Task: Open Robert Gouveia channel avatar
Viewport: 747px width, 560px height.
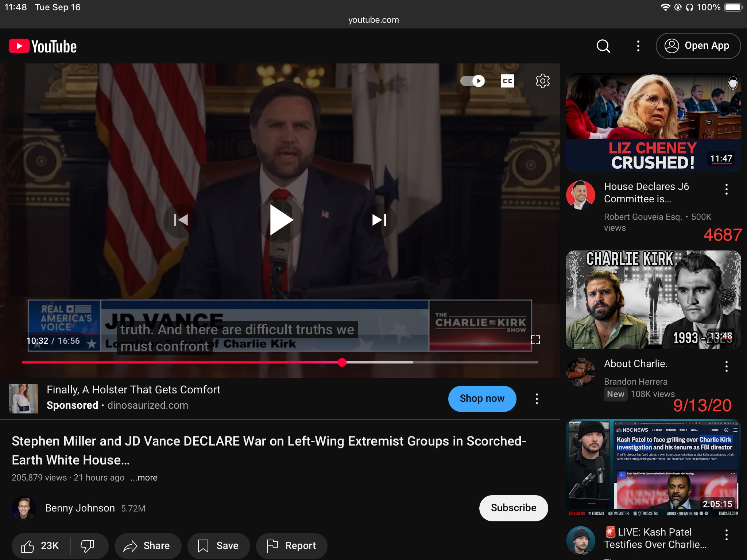Action: click(x=580, y=195)
